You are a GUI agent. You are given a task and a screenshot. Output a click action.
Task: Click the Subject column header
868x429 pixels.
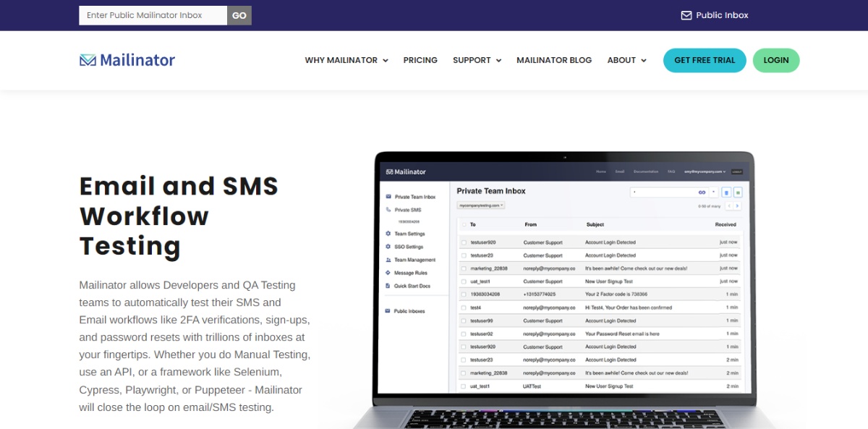[595, 224]
